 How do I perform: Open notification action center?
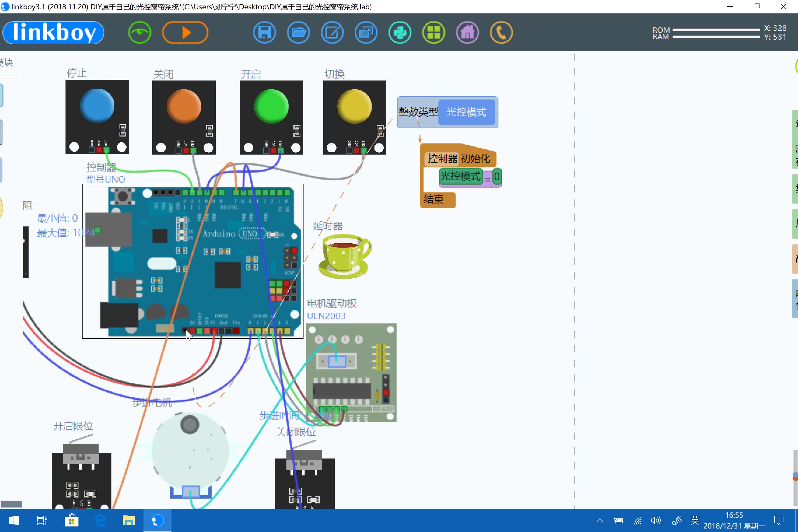pyautogui.click(x=778, y=520)
